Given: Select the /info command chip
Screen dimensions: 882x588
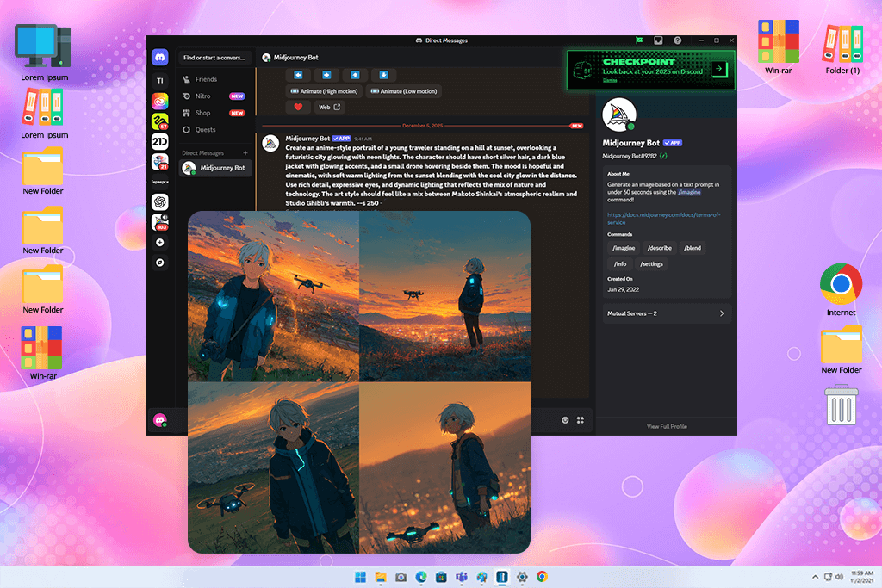Looking at the screenshot, I should [x=620, y=263].
